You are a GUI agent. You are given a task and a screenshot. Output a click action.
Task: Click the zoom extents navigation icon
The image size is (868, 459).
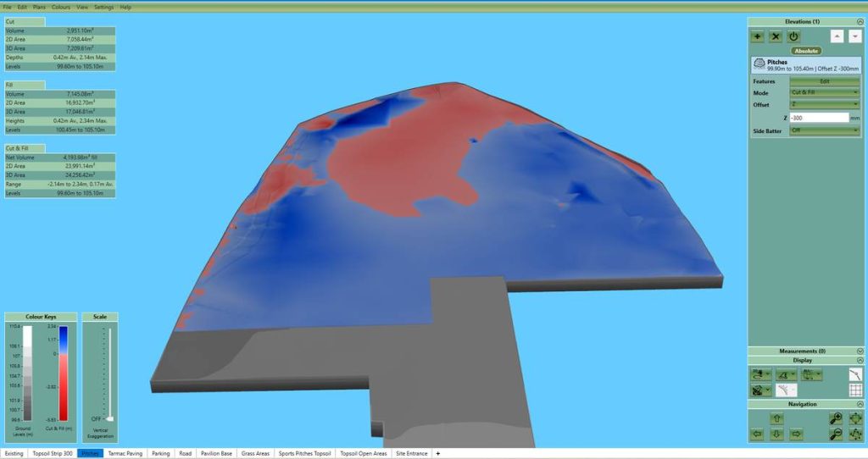pyautogui.click(x=855, y=418)
